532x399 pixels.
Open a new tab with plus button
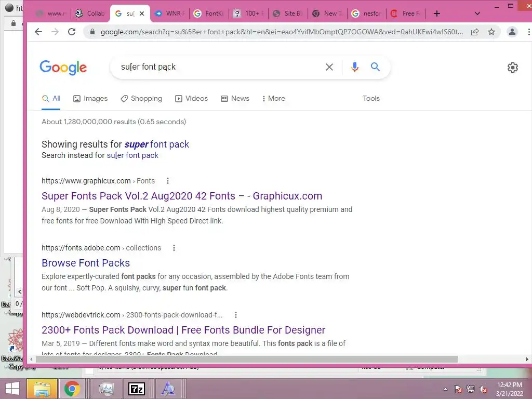click(437, 14)
